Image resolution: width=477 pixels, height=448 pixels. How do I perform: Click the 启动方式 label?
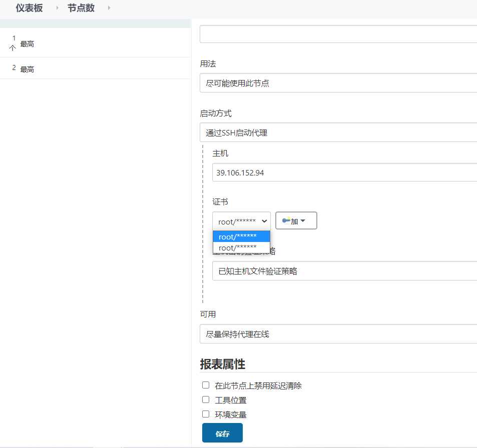coord(216,113)
